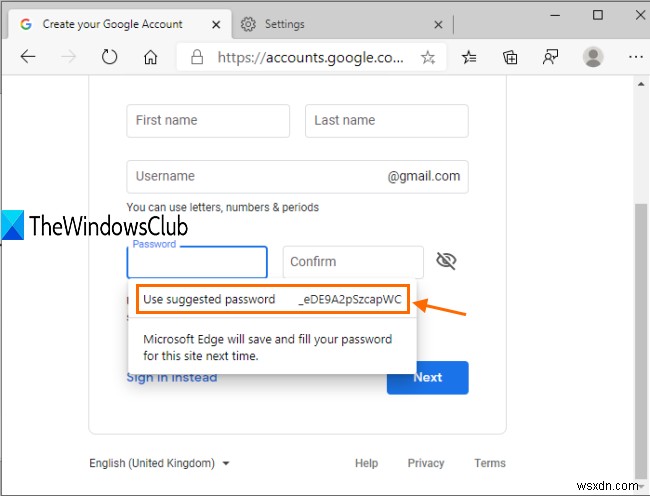Click the First name input field
The image size is (650, 496).
pyautogui.click(x=208, y=121)
